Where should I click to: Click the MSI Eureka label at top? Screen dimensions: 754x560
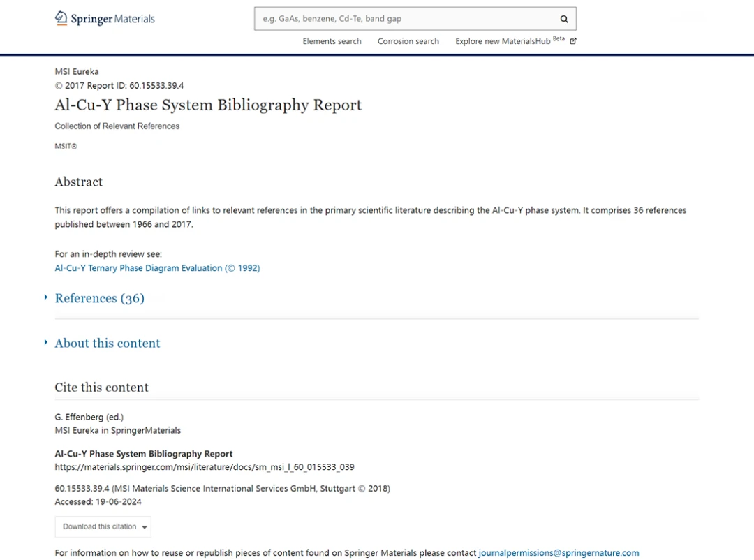[77, 71]
